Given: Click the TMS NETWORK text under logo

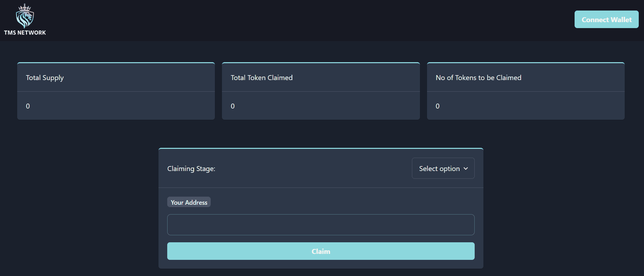Looking at the screenshot, I should click(25, 33).
